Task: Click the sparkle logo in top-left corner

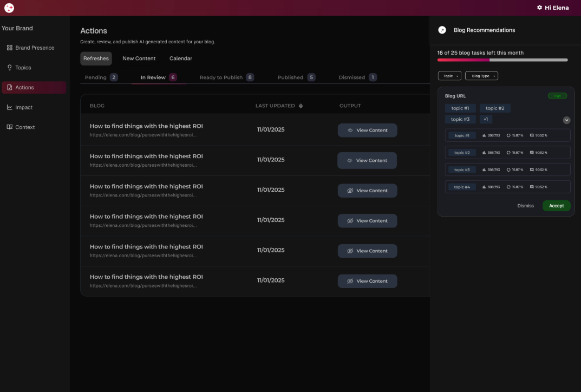Action: coord(9,8)
